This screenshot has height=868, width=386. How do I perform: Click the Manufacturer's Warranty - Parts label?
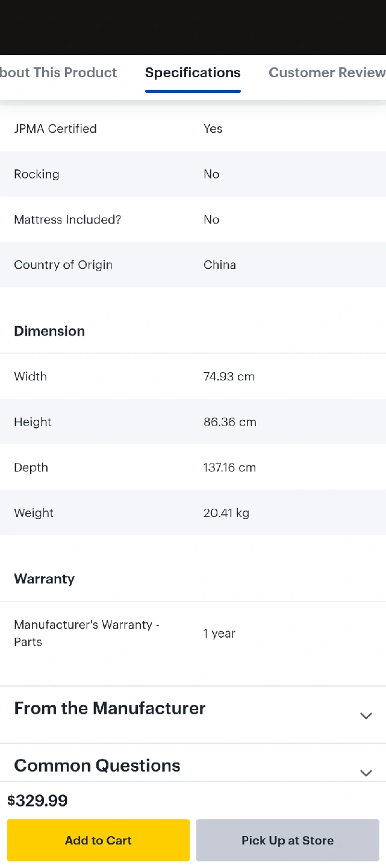click(x=87, y=633)
